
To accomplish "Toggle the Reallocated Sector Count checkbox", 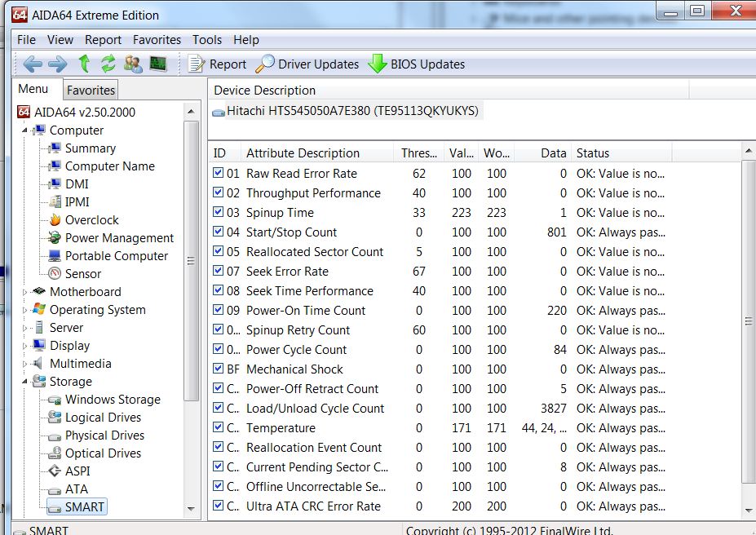I will coord(218,251).
